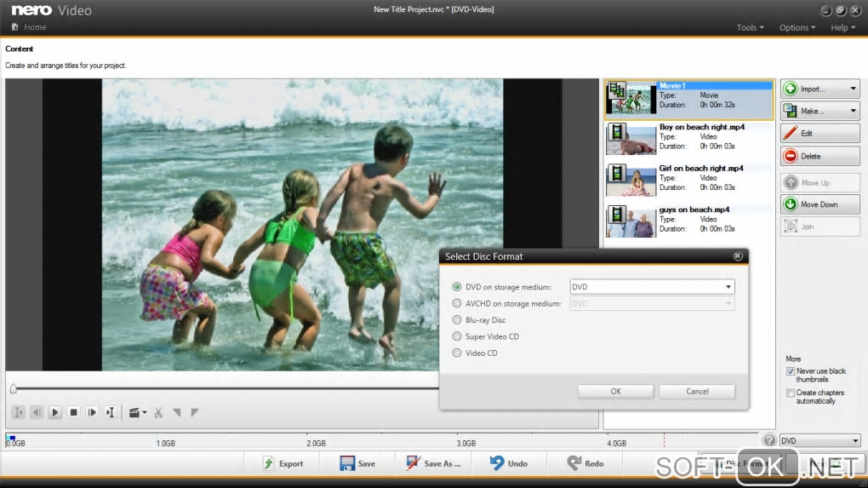Click the Move Down button

[x=819, y=204]
